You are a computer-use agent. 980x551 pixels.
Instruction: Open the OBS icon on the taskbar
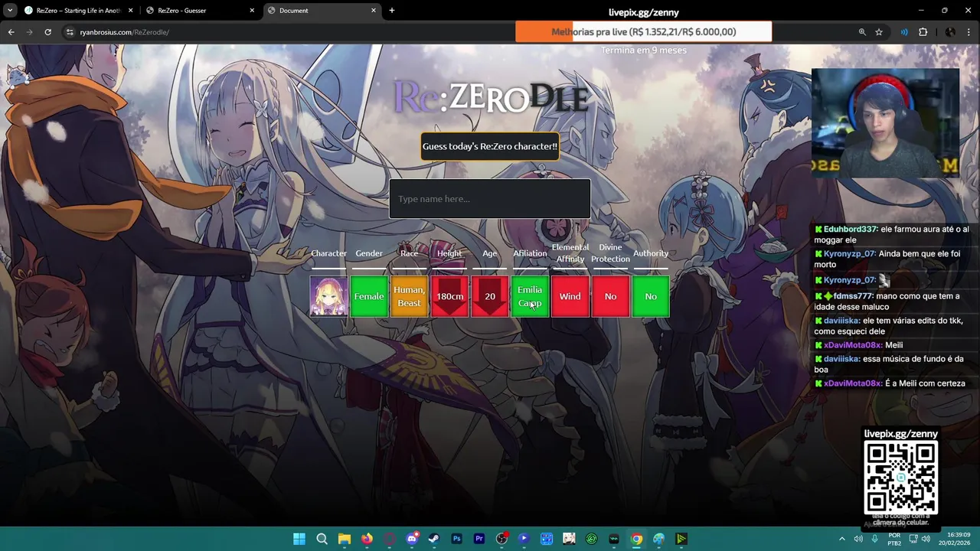coord(501,539)
